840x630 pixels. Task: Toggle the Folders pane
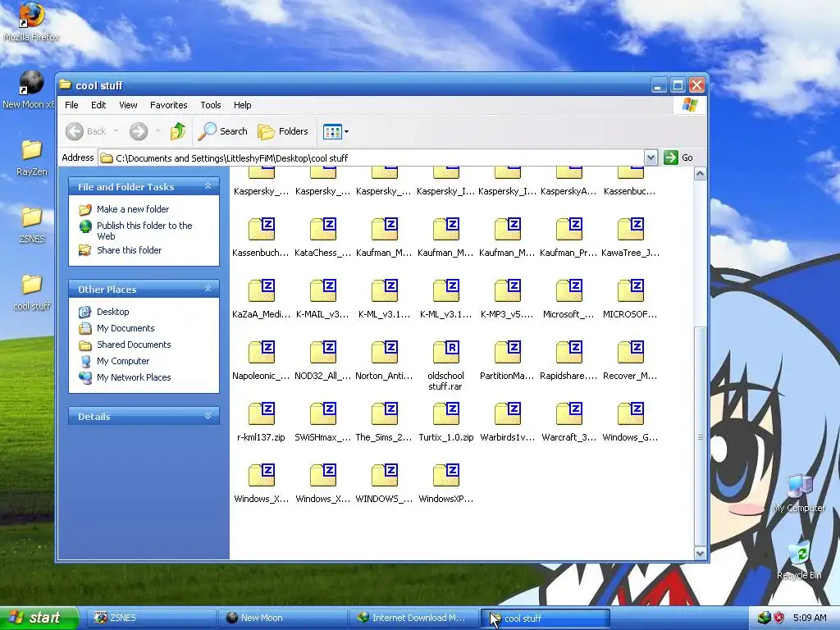click(283, 131)
